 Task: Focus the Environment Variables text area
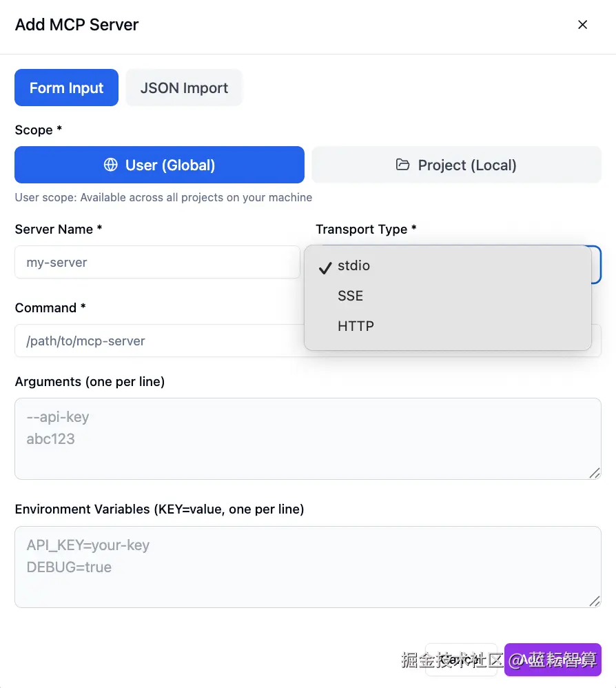pos(307,567)
